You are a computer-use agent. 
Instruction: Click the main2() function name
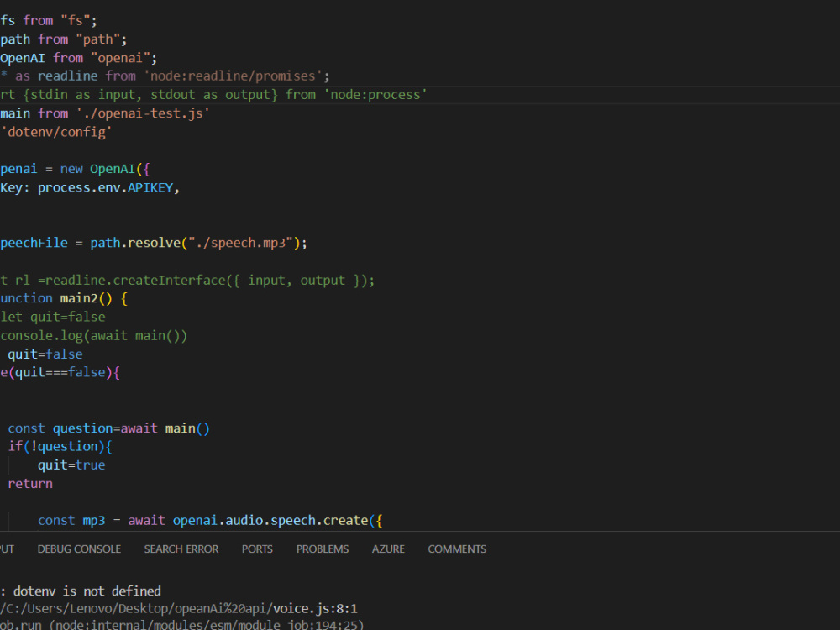[x=86, y=298]
